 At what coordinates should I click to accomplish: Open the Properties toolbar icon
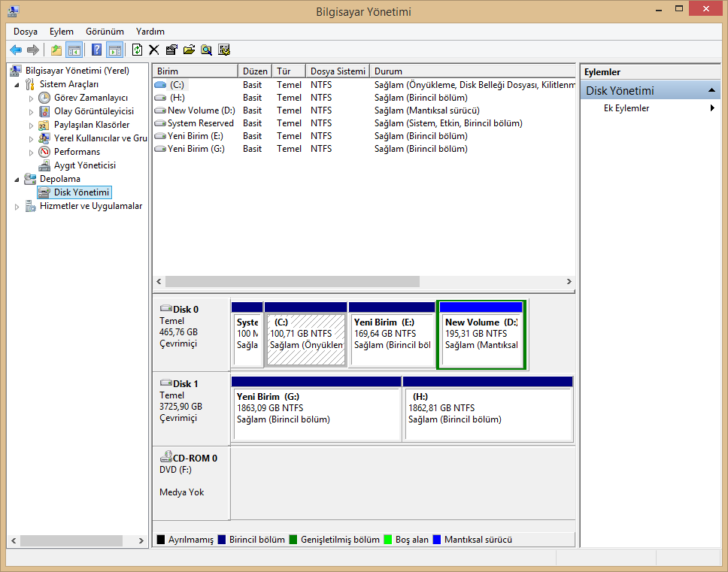(171, 50)
